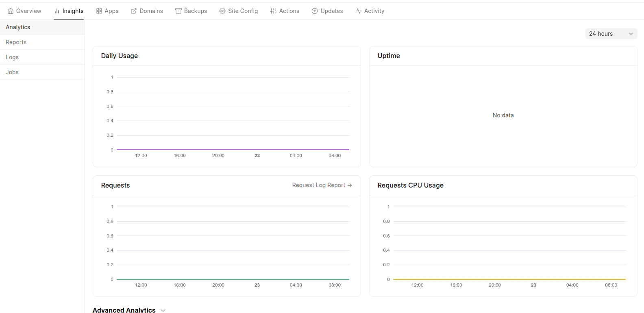Open the Actions tab

pyautogui.click(x=285, y=11)
